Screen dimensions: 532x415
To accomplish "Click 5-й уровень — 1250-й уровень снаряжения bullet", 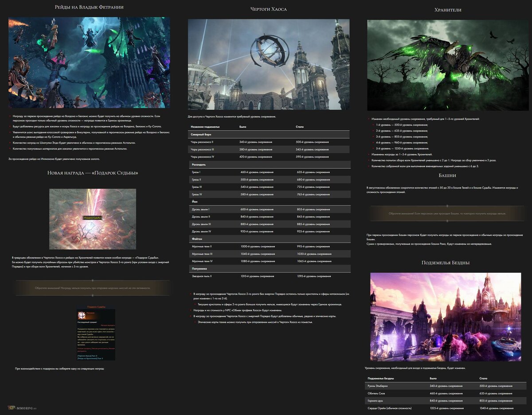I will point(403,148).
